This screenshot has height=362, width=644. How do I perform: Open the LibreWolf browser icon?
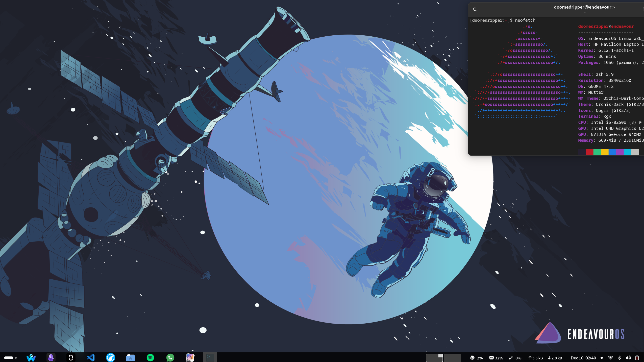[x=111, y=357]
